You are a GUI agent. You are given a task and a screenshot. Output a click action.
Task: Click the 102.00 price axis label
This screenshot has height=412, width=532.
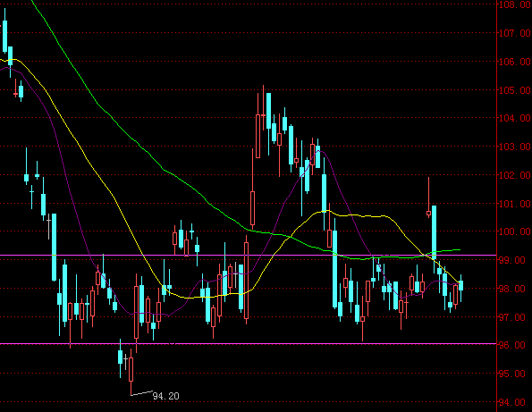(x=515, y=175)
